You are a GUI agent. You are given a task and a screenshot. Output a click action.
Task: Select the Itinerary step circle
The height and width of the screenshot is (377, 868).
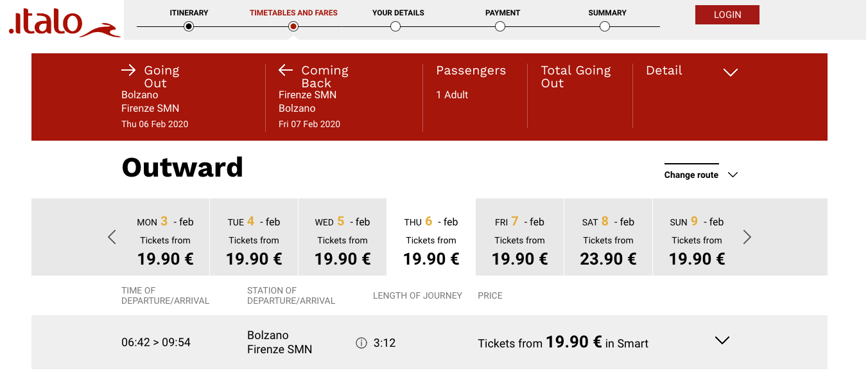tap(189, 26)
